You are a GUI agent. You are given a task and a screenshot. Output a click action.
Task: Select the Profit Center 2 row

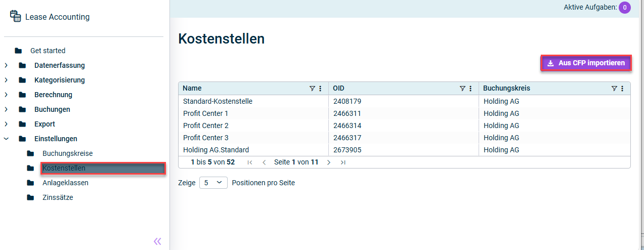click(x=404, y=126)
